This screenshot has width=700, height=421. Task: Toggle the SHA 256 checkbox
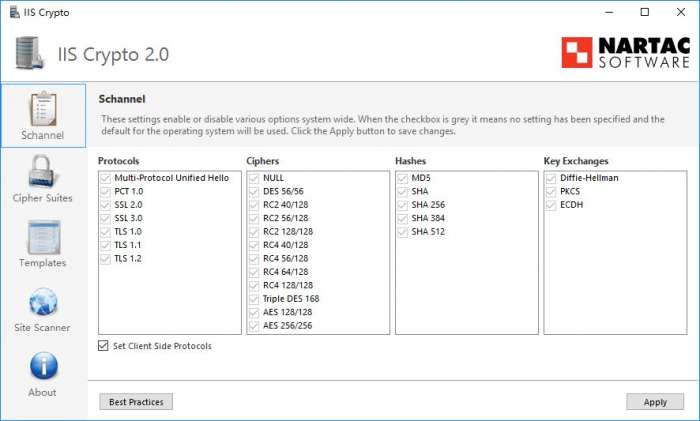(403, 205)
